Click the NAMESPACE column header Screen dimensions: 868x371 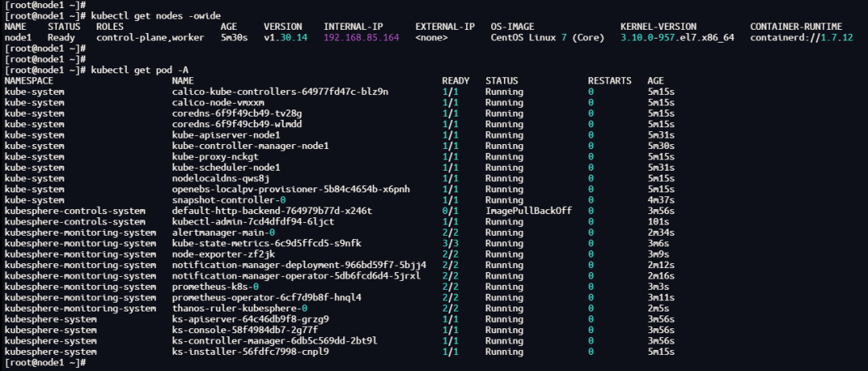(29, 81)
